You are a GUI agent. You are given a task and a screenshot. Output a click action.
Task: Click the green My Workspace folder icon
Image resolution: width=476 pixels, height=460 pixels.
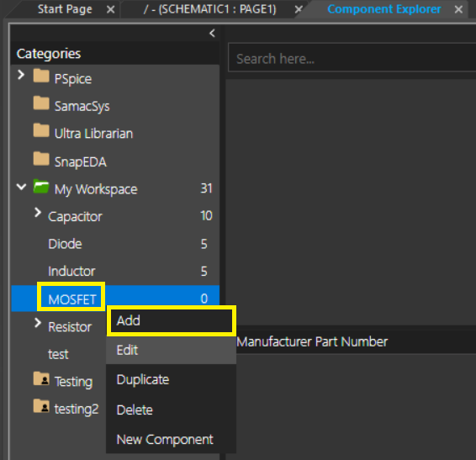click(41, 186)
